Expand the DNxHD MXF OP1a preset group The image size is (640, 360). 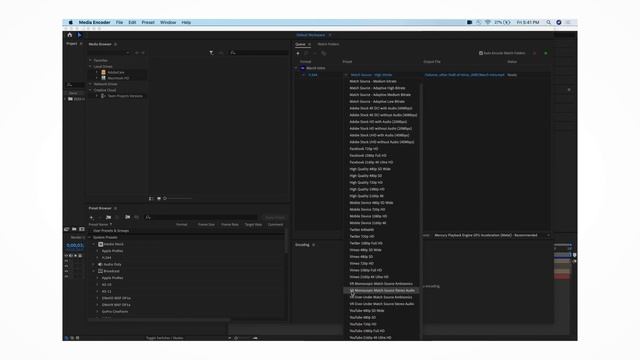tap(98, 298)
